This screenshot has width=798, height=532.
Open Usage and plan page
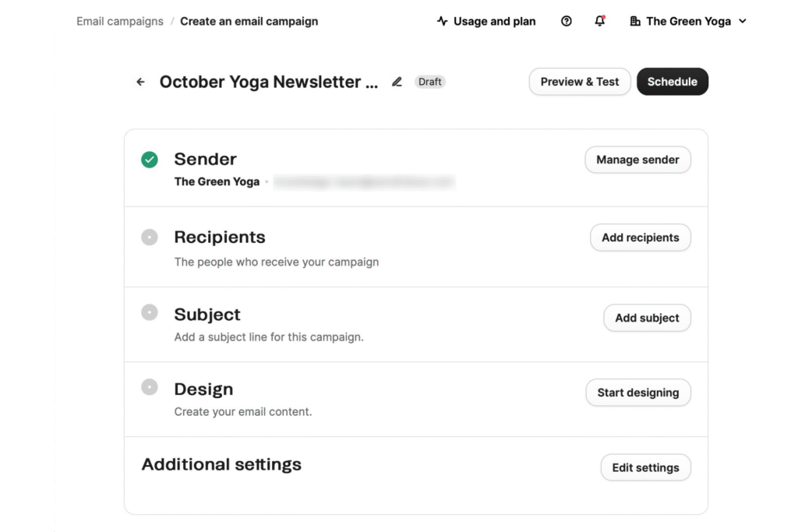coord(494,21)
